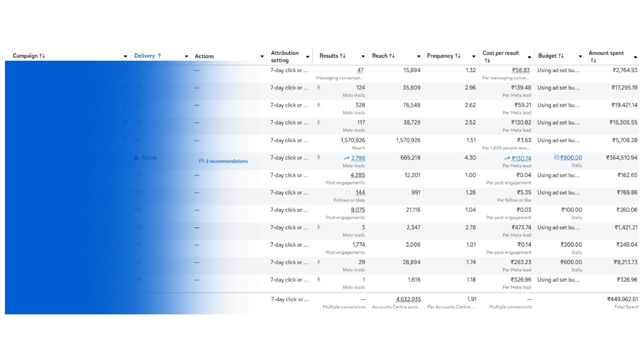Click the ₹5.35 cost per follow or like
Image resolution: width=644 pixels, height=362 pixels.
524,193
